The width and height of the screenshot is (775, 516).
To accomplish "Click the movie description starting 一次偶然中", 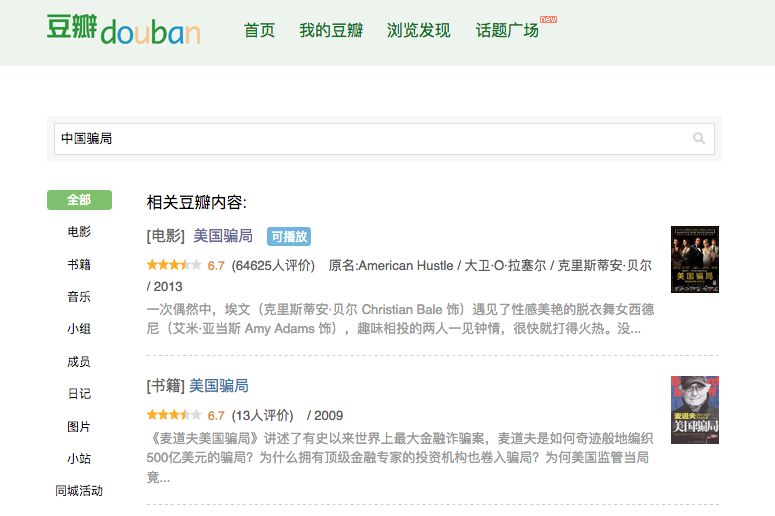I will click(x=400, y=319).
